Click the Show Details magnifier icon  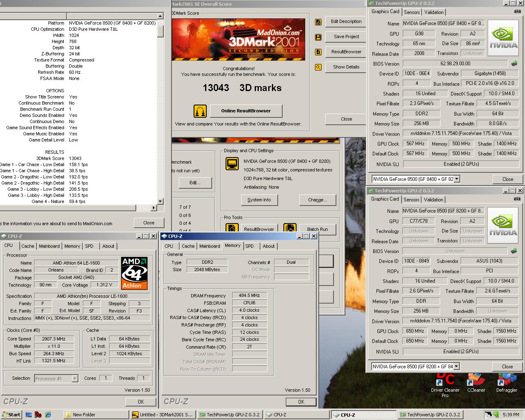coord(318,67)
